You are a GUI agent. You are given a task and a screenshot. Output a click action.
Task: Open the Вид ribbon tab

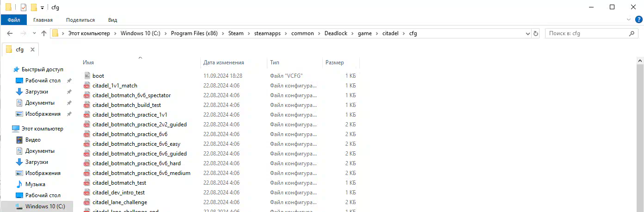click(x=112, y=20)
